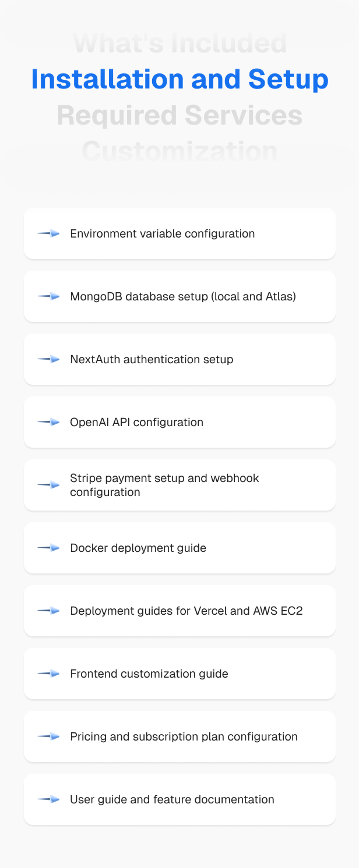Screen dimensions: 359x868
Task: Open the Docker deployment guide text
Action: [138, 548]
